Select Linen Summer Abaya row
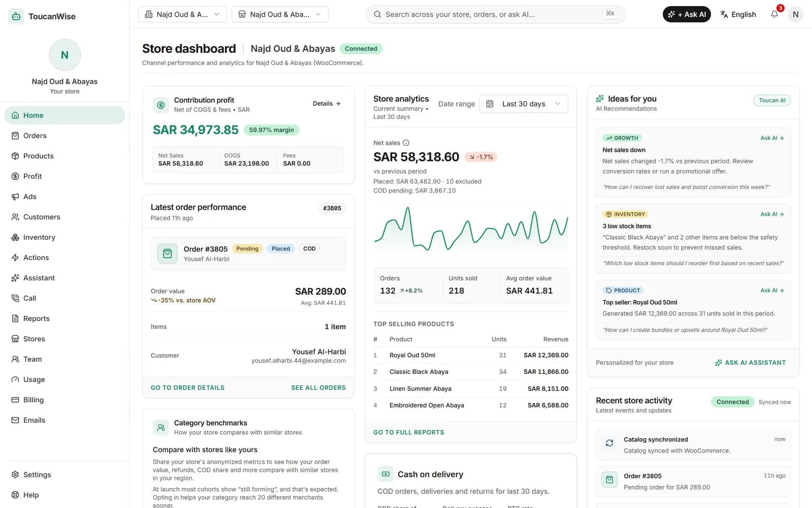Screen dimensions: 812x508 click(470, 389)
